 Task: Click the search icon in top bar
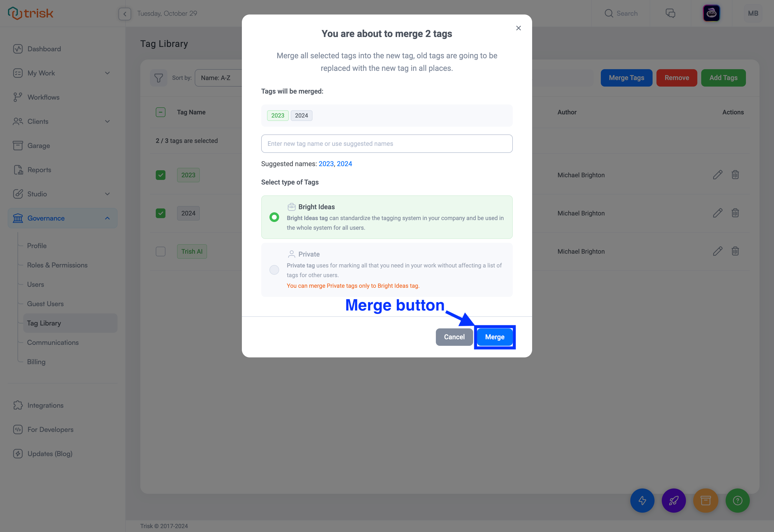coord(609,13)
